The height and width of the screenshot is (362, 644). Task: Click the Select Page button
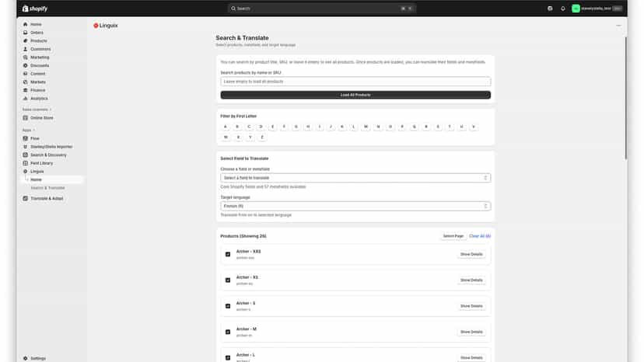(453, 236)
